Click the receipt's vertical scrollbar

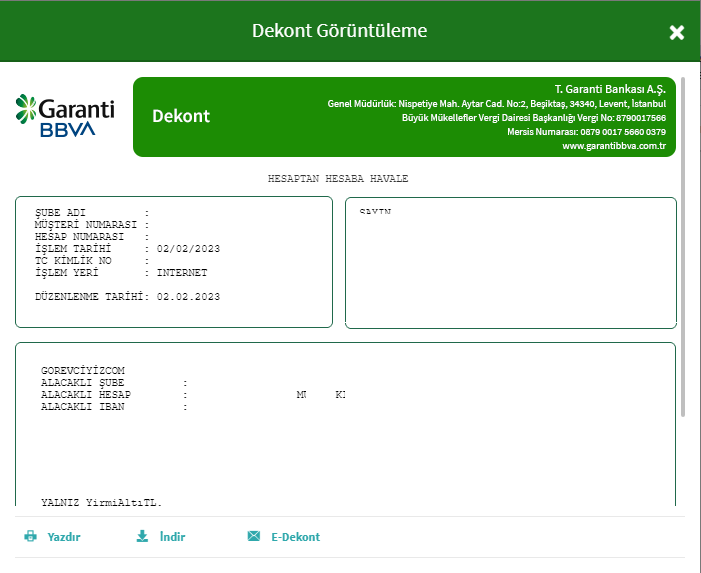[x=683, y=247]
